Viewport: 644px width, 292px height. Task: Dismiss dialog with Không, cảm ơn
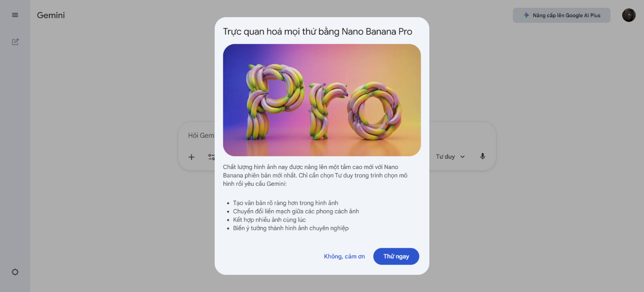(344, 256)
